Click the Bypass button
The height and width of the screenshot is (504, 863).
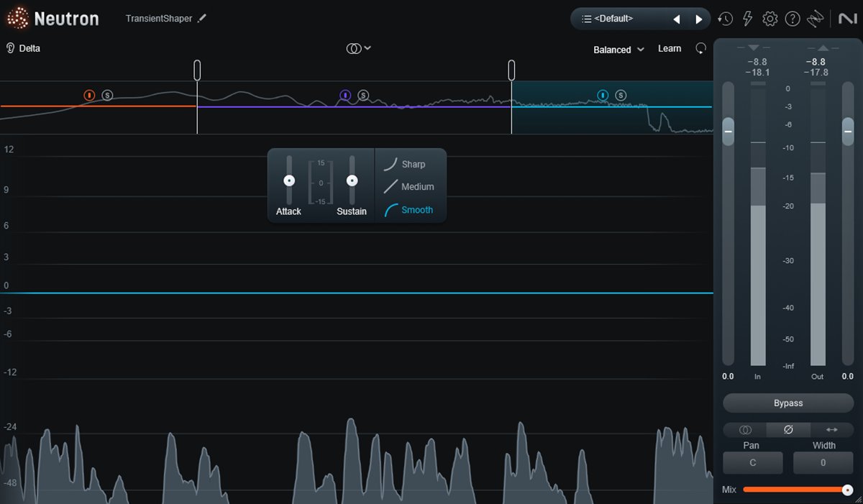[788, 403]
